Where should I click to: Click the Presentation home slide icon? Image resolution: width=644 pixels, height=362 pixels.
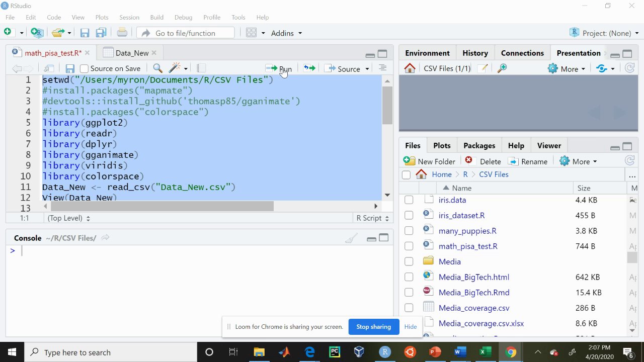[410, 68]
